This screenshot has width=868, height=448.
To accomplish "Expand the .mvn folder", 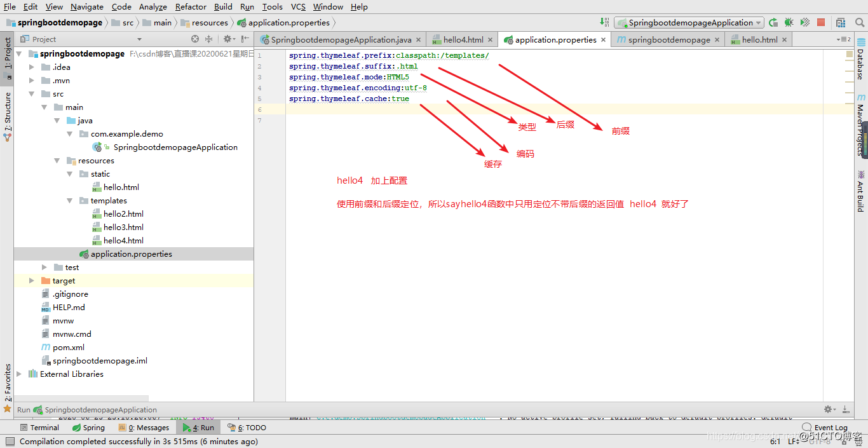I will [32, 80].
